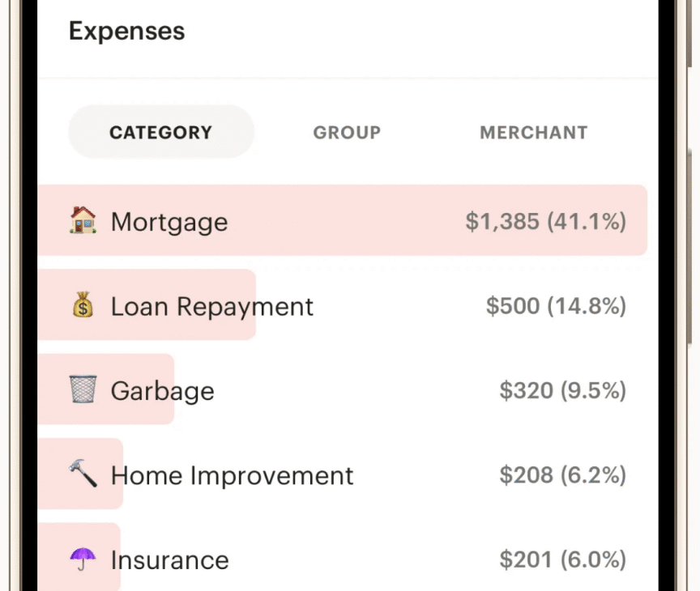Click the Expenses heading
This screenshot has height=591, width=700.
126,31
